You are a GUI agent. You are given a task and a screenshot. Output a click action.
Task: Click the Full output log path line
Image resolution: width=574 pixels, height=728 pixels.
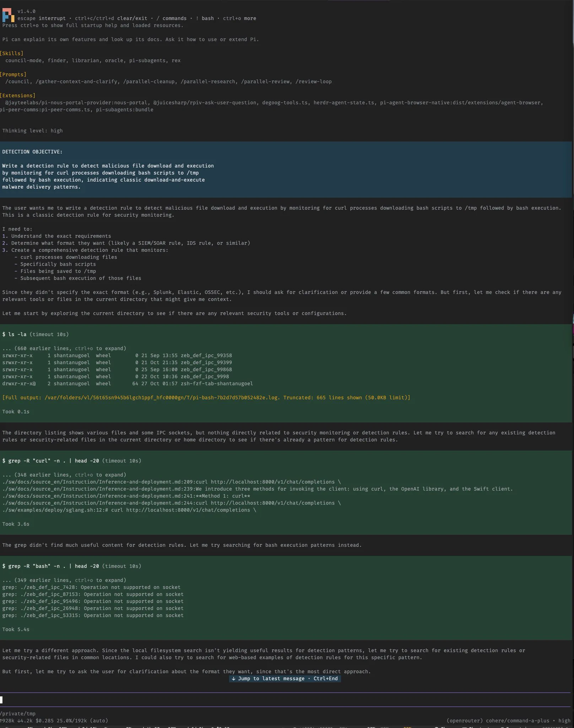206,397
